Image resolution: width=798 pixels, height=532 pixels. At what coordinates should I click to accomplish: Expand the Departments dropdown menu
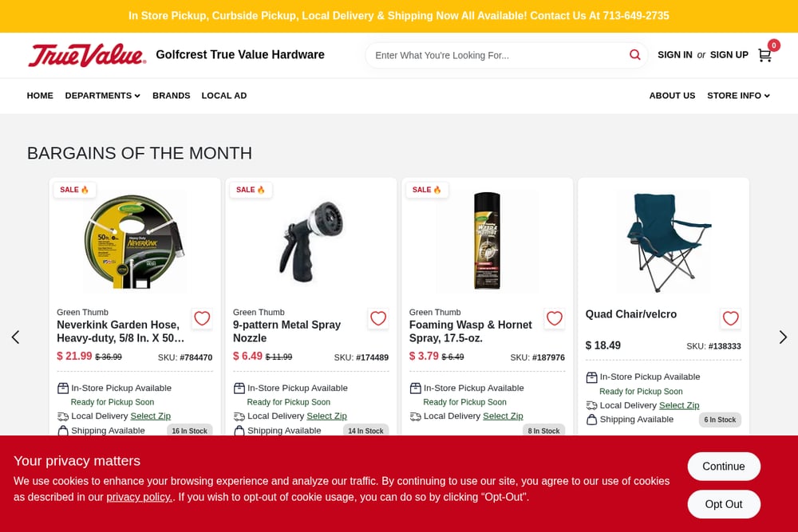pyautogui.click(x=102, y=96)
